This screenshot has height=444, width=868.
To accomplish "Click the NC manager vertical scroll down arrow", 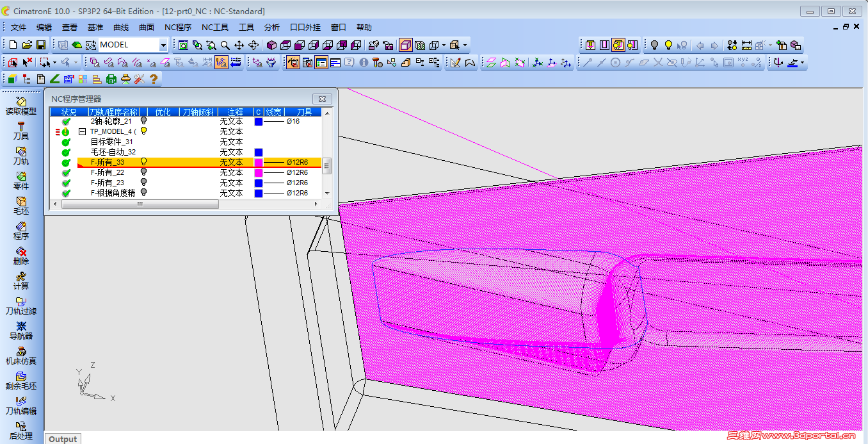I will [x=326, y=193].
